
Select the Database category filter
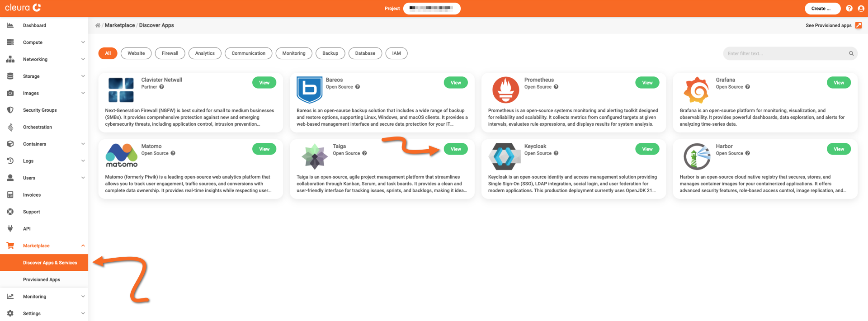[365, 53]
